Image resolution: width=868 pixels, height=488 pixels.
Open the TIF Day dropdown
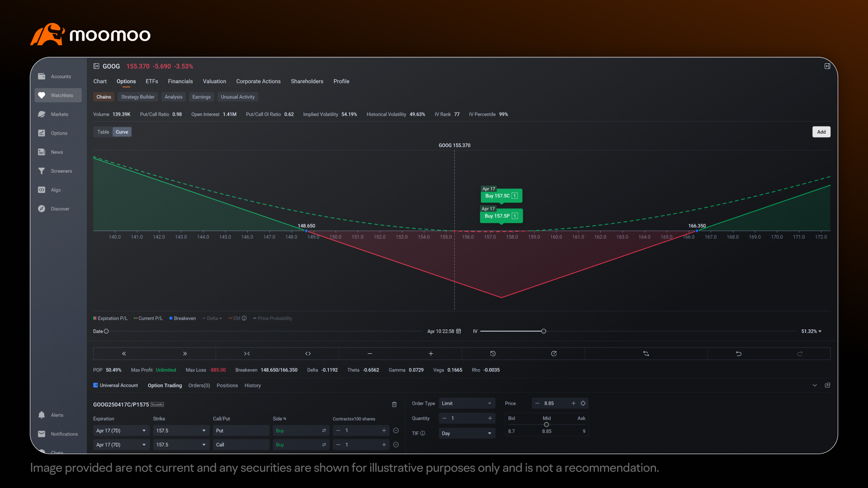coord(467,433)
